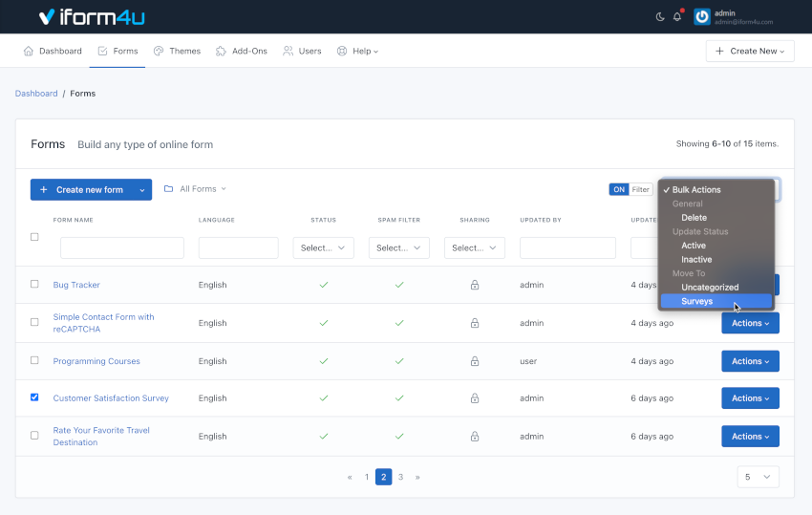Click status checkmark for Programming Courses
The image size is (812, 515).
click(x=324, y=361)
